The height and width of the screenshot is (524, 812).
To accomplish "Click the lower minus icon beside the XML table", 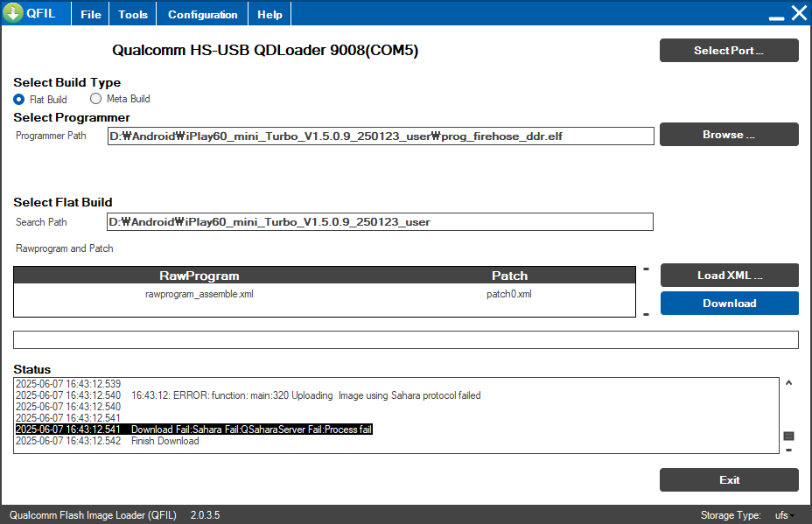I will click(646, 314).
